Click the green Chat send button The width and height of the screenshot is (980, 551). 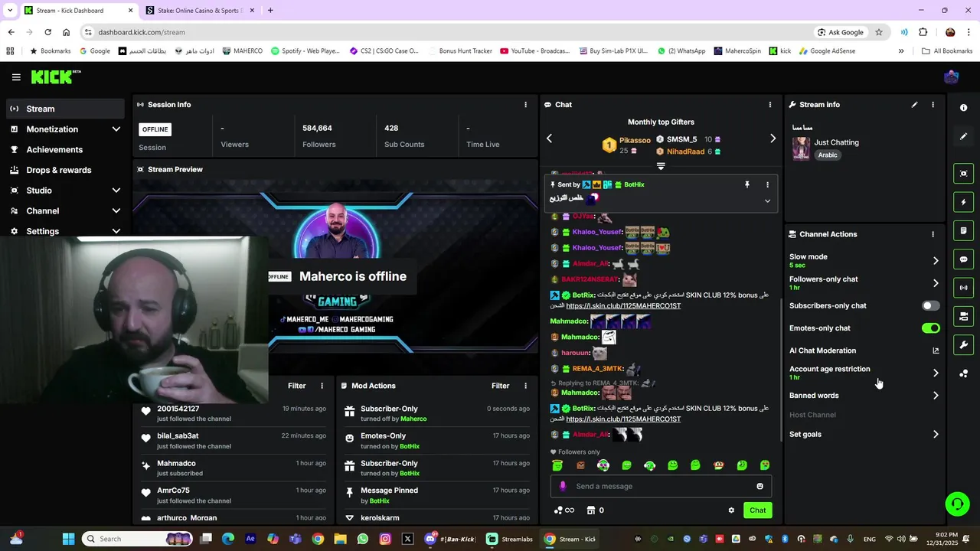pyautogui.click(x=757, y=510)
